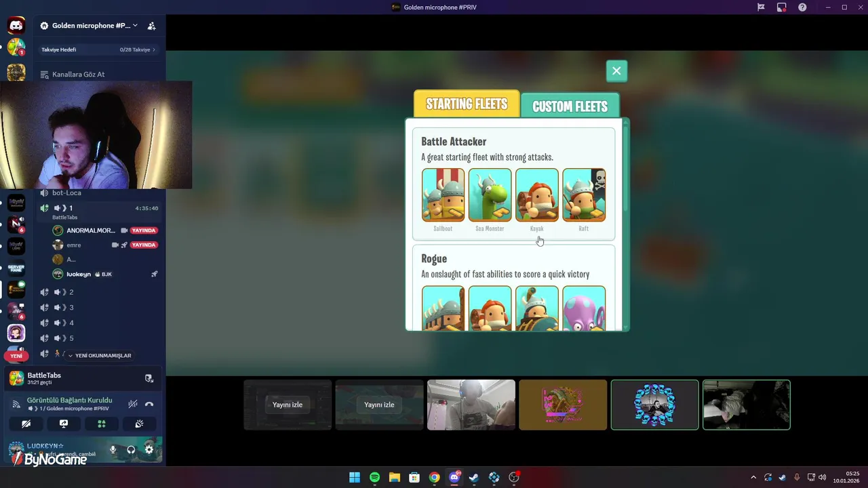The image size is (868, 488).
Task: Open the Server Hane server icon
Action: click(x=16, y=267)
